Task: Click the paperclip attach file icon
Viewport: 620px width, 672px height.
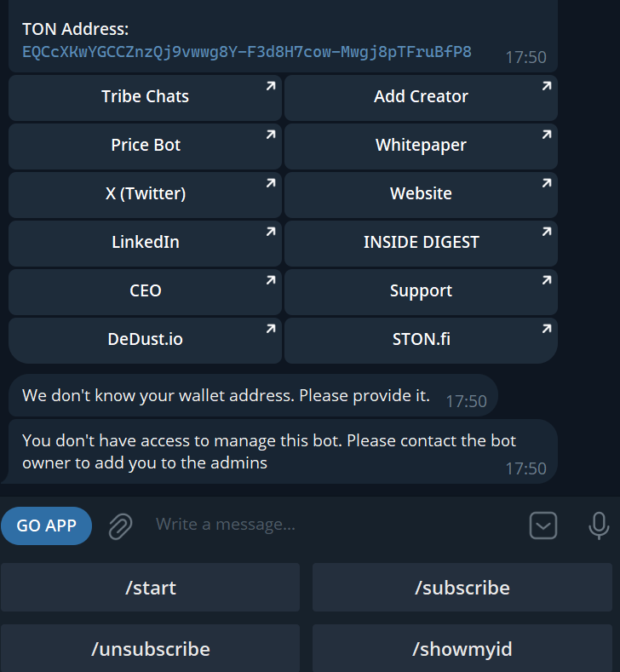Action: click(120, 526)
